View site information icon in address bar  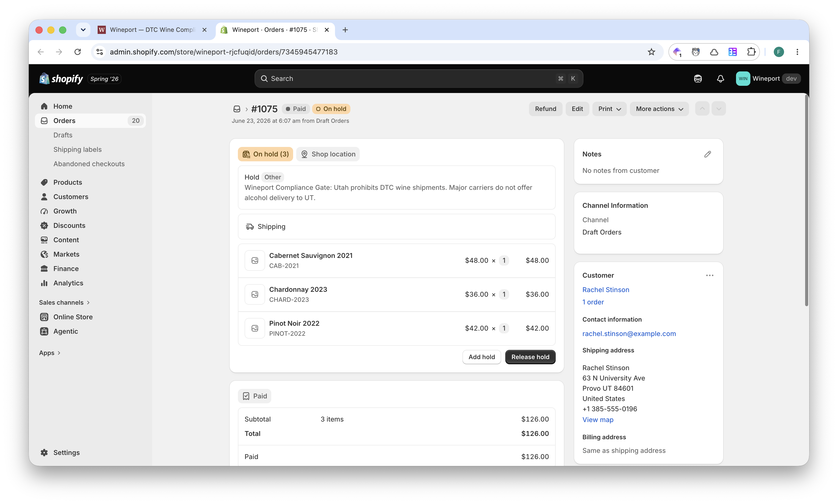[100, 52]
